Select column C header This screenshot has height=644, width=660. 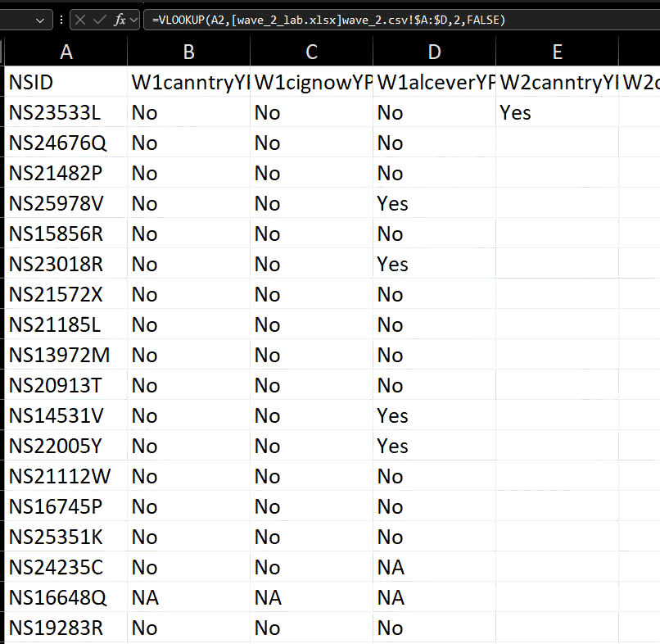pyautogui.click(x=311, y=52)
